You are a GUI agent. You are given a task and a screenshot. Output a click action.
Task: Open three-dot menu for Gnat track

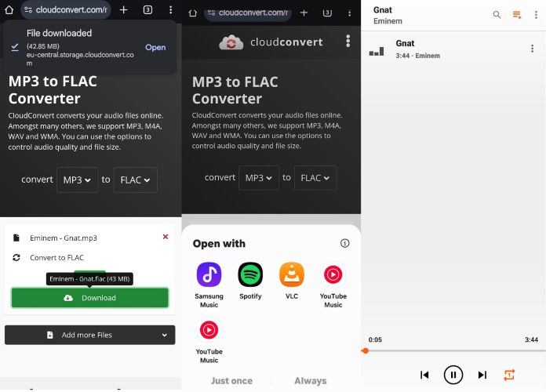click(x=533, y=49)
